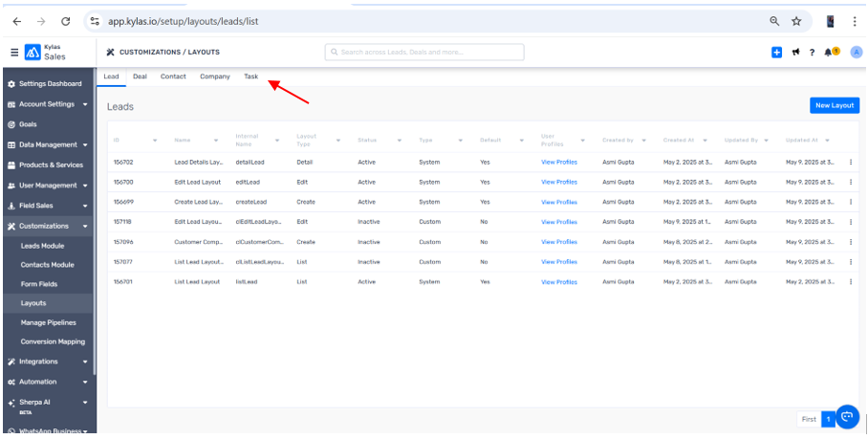Go to First page of pagination
Screen dimensions: 868x439
[809, 419]
